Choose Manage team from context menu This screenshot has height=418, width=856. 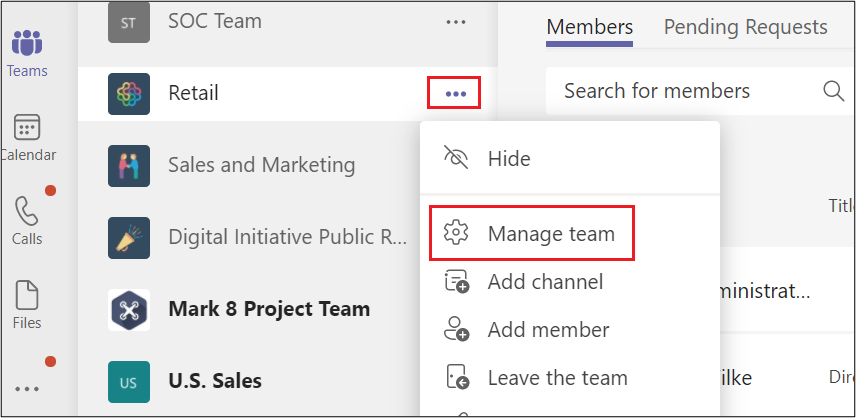[532, 234]
